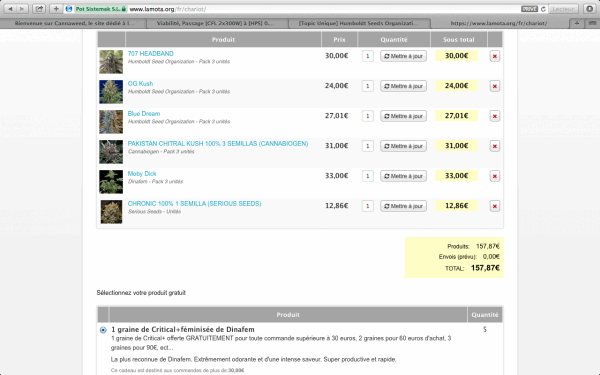
Task: View the CHRONIC 100% product thumbnail
Action: [111, 212]
